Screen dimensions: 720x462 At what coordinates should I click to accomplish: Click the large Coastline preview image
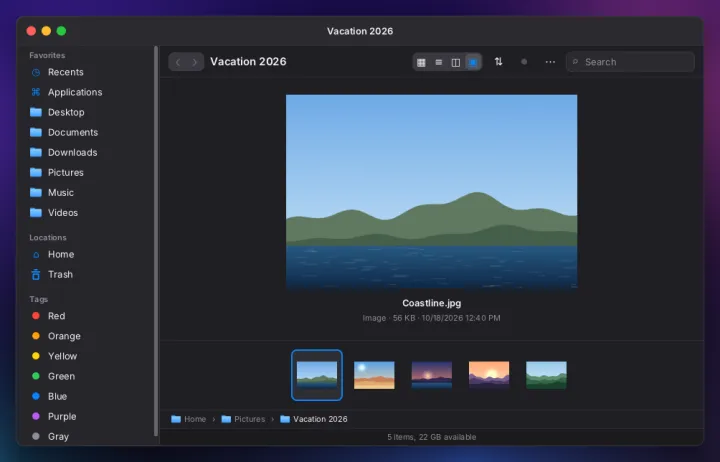pos(432,192)
